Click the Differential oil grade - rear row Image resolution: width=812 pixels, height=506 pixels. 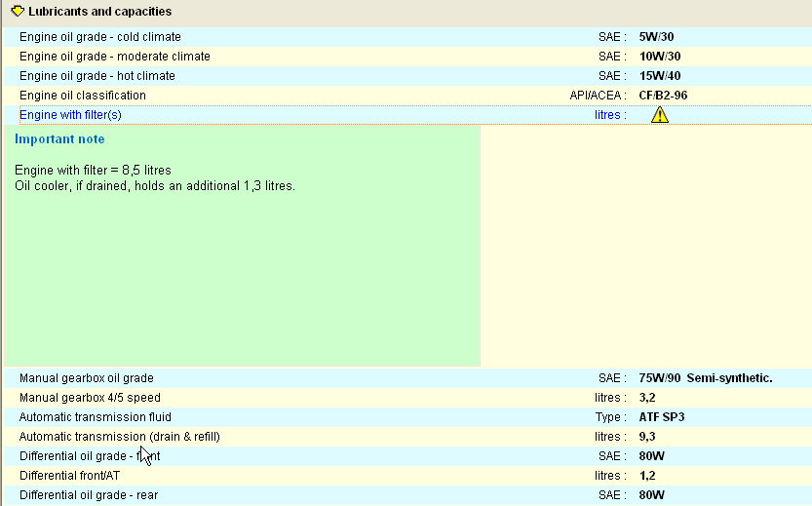[89, 495]
